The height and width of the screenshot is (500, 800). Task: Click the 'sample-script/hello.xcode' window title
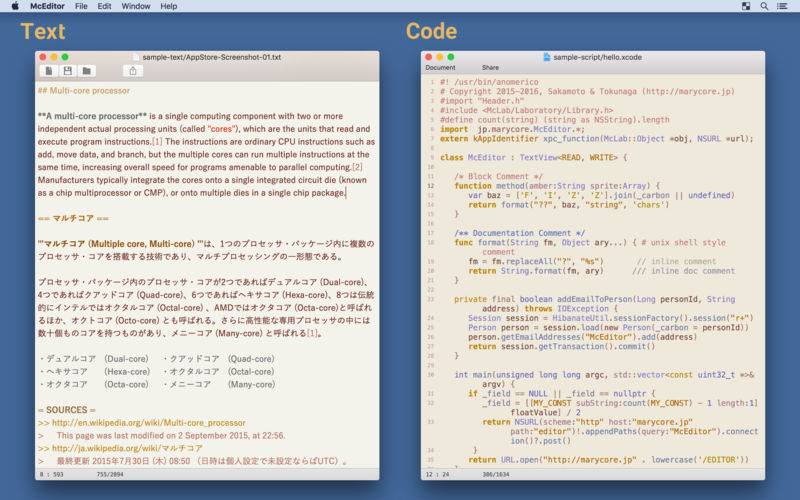[597, 57]
